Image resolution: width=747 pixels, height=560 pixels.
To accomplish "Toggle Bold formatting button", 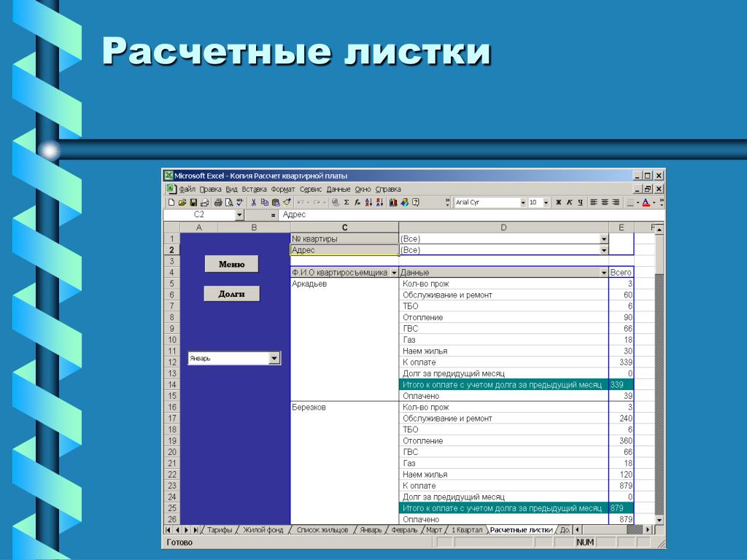I will (x=558, y=203).
